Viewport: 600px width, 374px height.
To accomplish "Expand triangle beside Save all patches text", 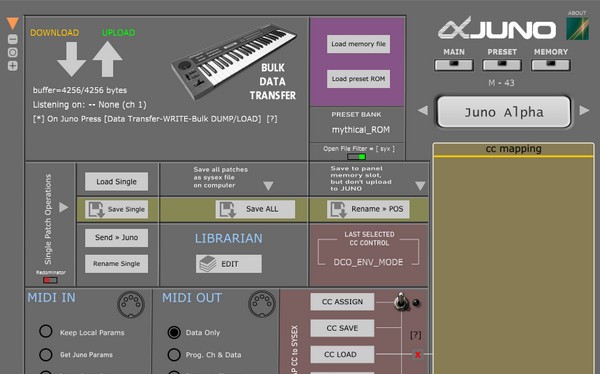I will pos(268,186).
